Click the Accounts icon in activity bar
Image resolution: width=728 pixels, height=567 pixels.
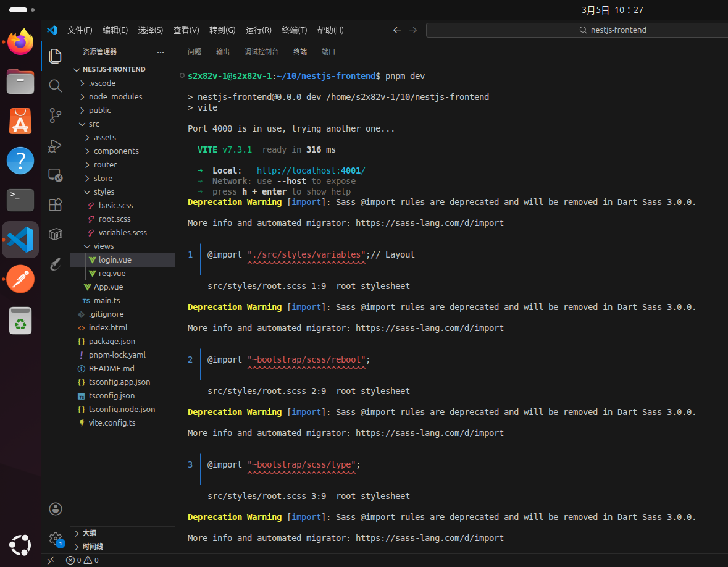click(56, 509)
